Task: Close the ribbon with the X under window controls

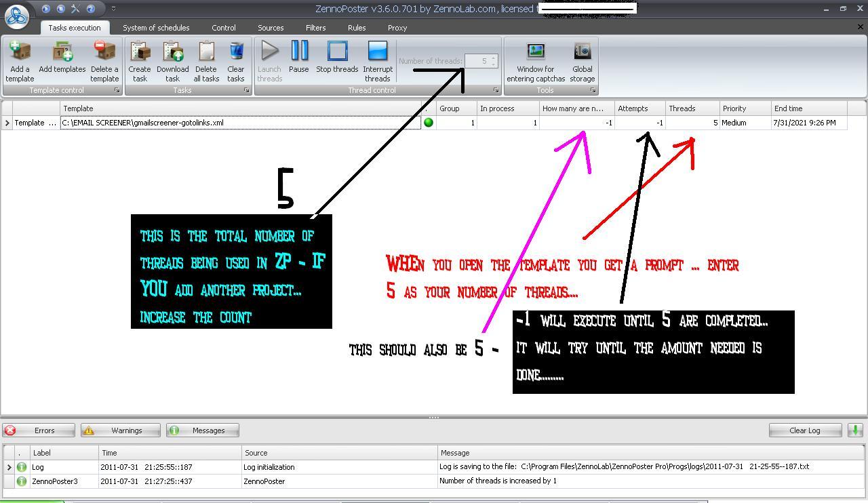Action: 861,27
